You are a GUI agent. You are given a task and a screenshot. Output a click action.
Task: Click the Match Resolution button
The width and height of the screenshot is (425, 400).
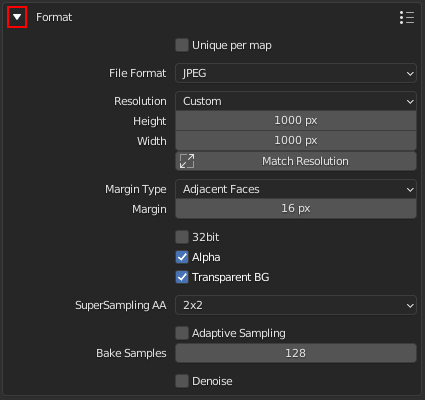[296, 161]
